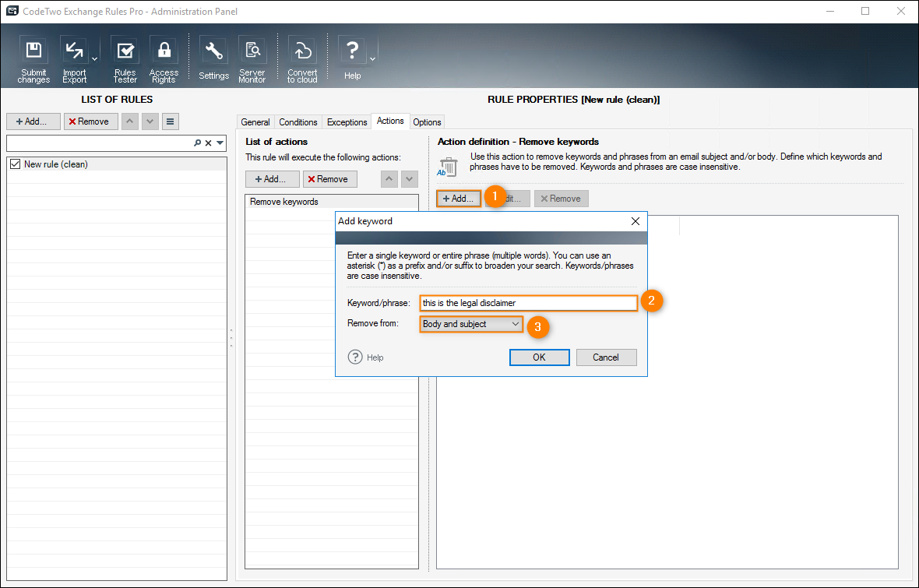Open the Settings wrench tool
The height and width of the screenshot is (588, 919).
click(x=213, y=58)
